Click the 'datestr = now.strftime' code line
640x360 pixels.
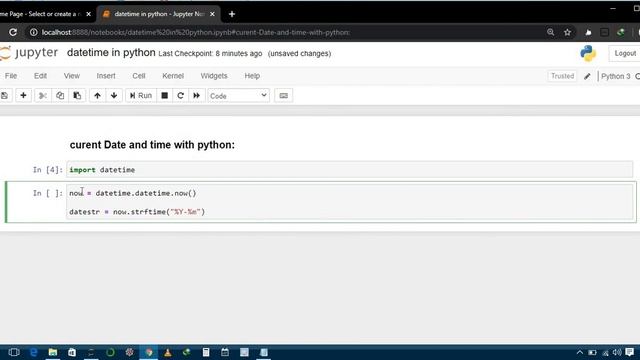(x=137, y=212)
